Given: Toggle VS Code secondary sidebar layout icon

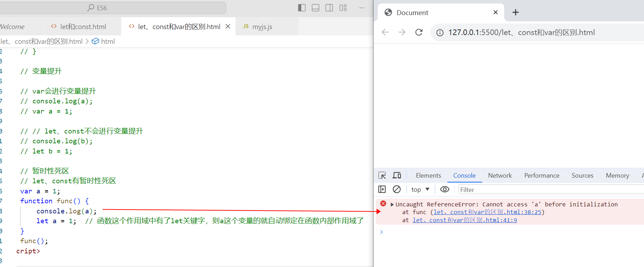Looking at the screenshot, I should [329, 8].
